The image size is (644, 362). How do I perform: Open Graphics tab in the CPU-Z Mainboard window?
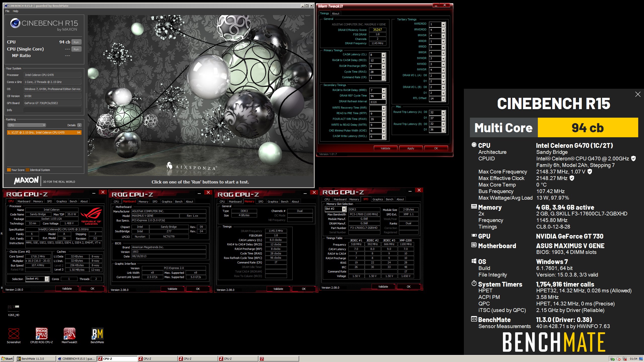167,202
